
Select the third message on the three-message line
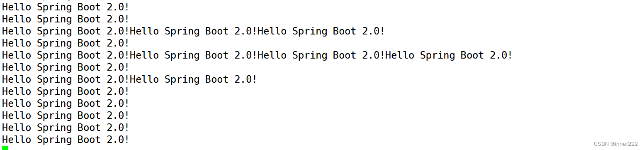point(321,31)
